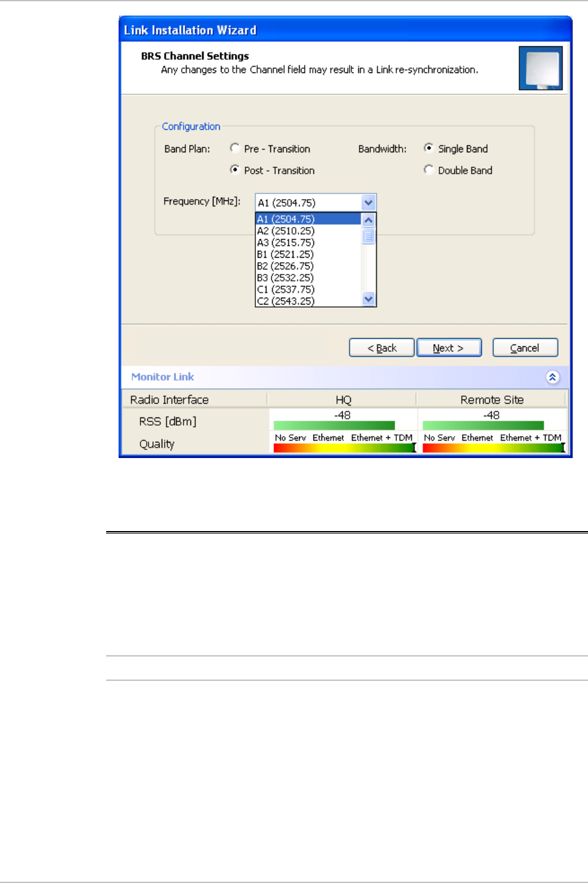The width and height of the screenshot is (588, 883).
Task: Go to previous step with Back button
Action: coord(381,348)
